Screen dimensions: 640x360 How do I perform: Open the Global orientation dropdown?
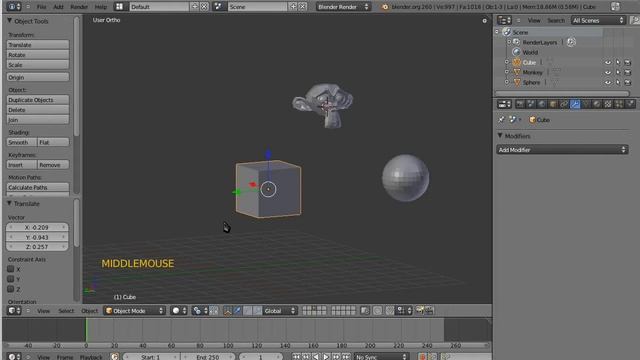coord(280,311)
